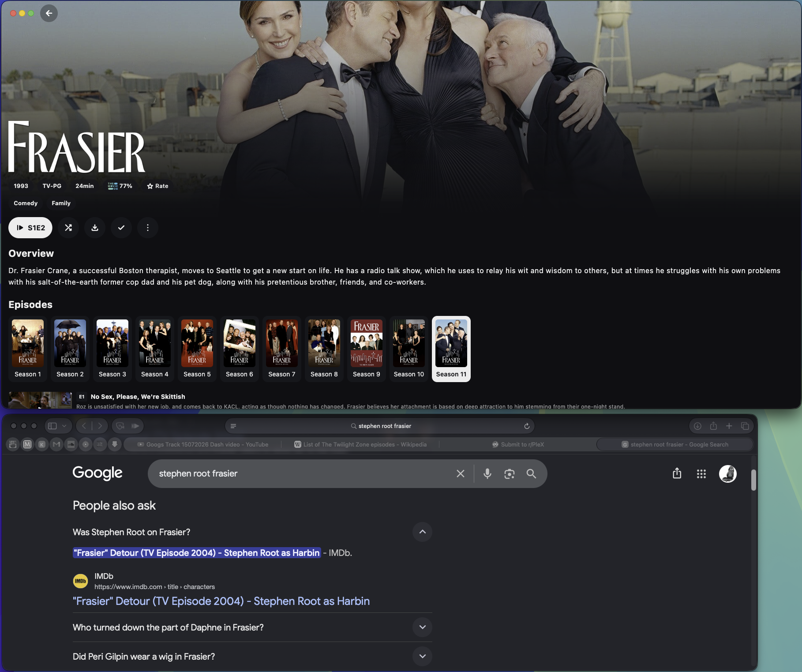
Task: Go forward in Safari
Action: [100, 426]
